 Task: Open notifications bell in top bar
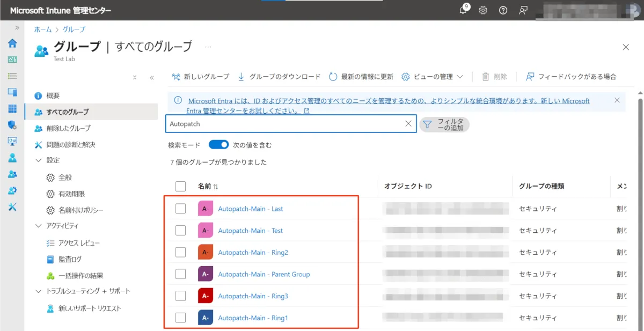click(x=464, y=10)
